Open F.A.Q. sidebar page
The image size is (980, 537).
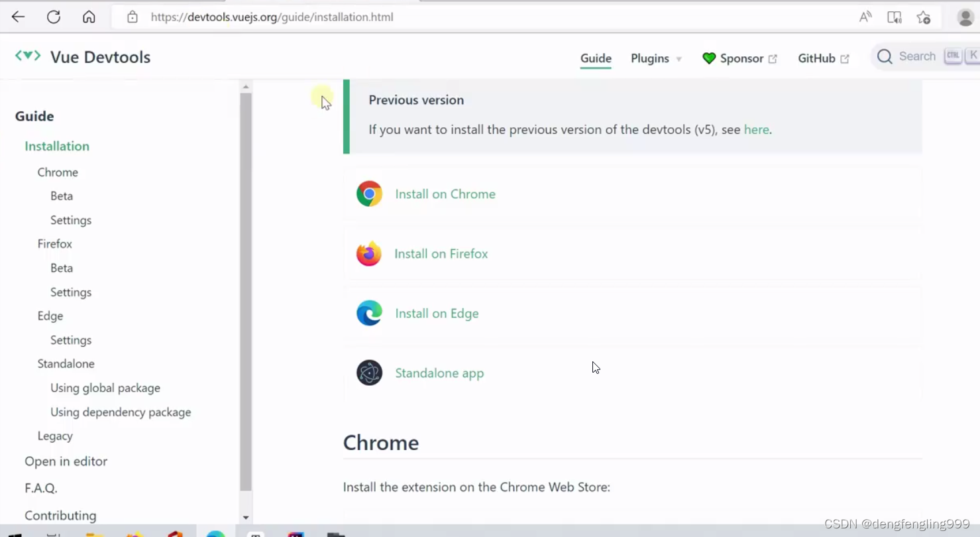tap(41, 489)
